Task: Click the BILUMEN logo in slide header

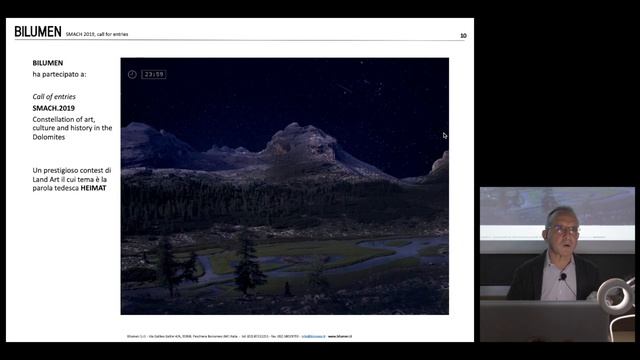Action: [38, 32]
